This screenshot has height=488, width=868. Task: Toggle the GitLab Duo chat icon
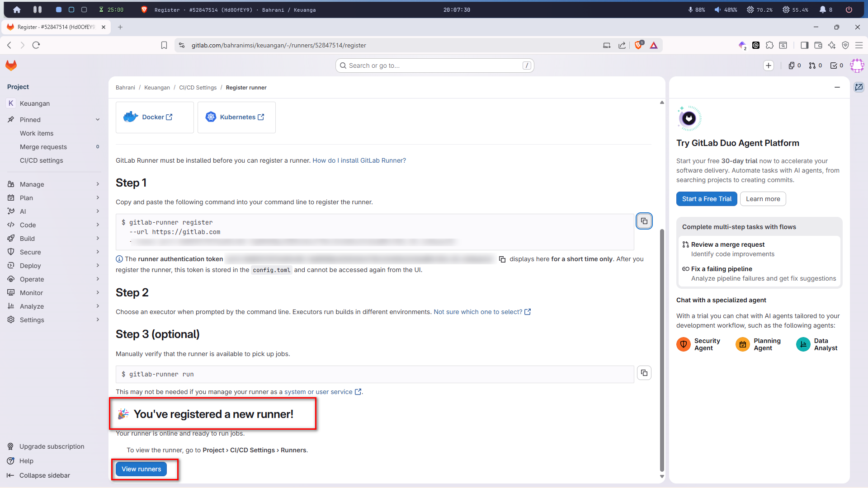click(859, 87)
